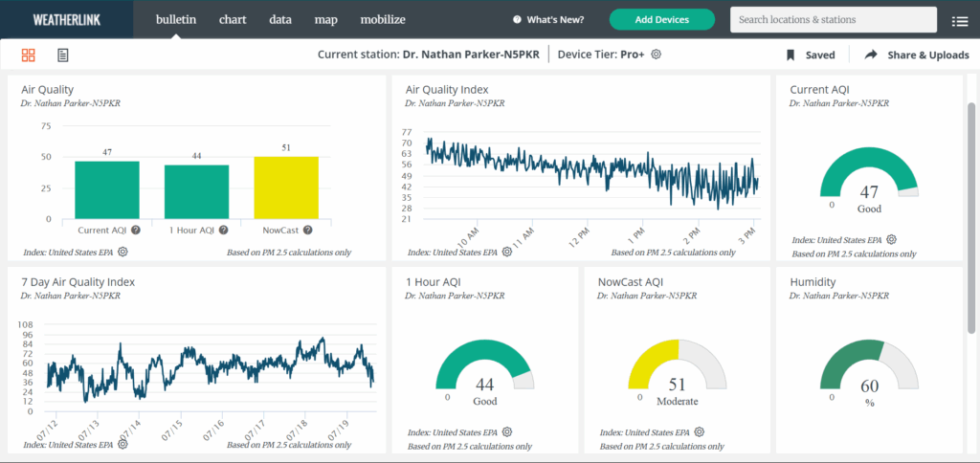The height and width of the screenshot is (463, 980).
Task: Open the chart tab
Action: point(233,19)
